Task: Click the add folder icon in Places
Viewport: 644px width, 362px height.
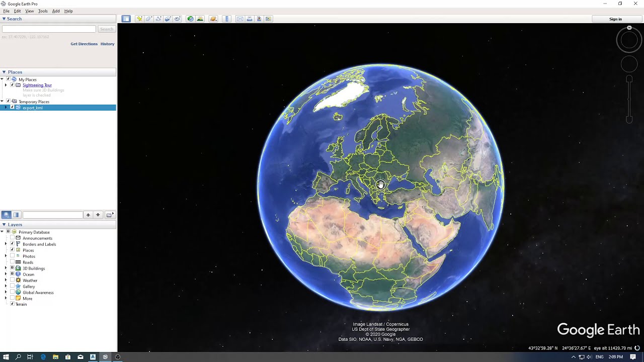Action: coord(109,215)
